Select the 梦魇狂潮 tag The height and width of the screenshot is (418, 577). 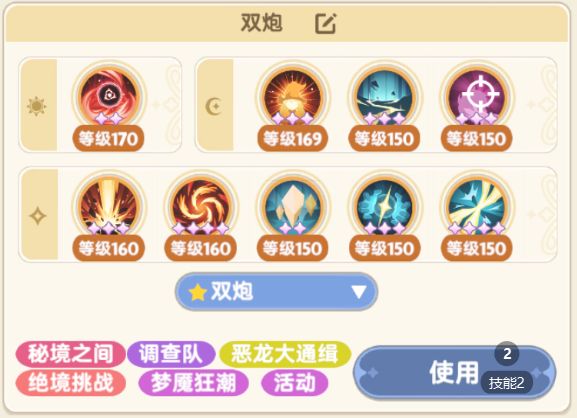[x=194, y=383]
